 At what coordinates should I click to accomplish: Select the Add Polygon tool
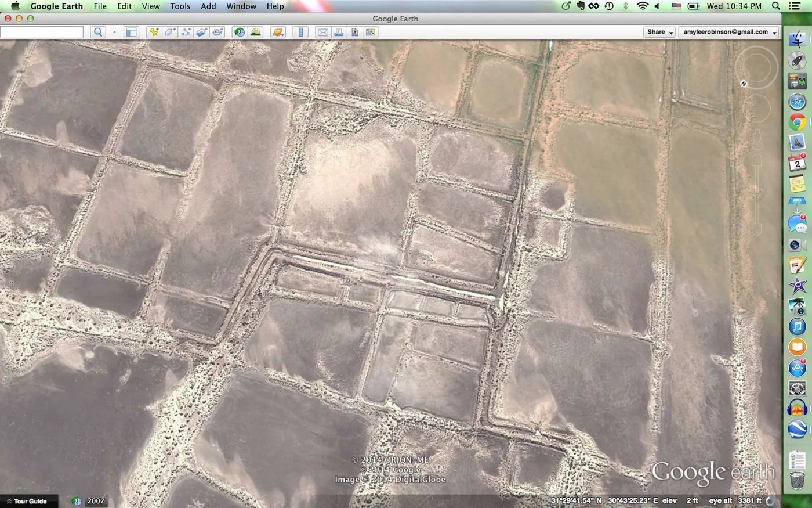pyautogui.click(x=170, y=33)
